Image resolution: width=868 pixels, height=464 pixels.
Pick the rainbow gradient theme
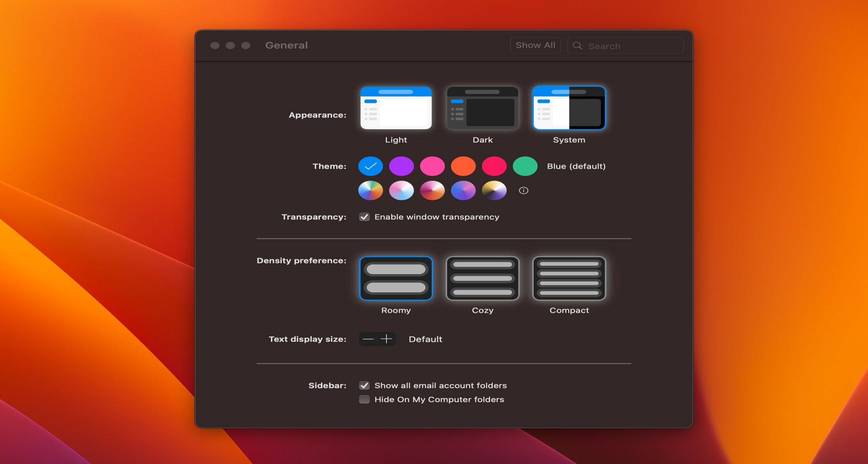(x=371, y=190)
